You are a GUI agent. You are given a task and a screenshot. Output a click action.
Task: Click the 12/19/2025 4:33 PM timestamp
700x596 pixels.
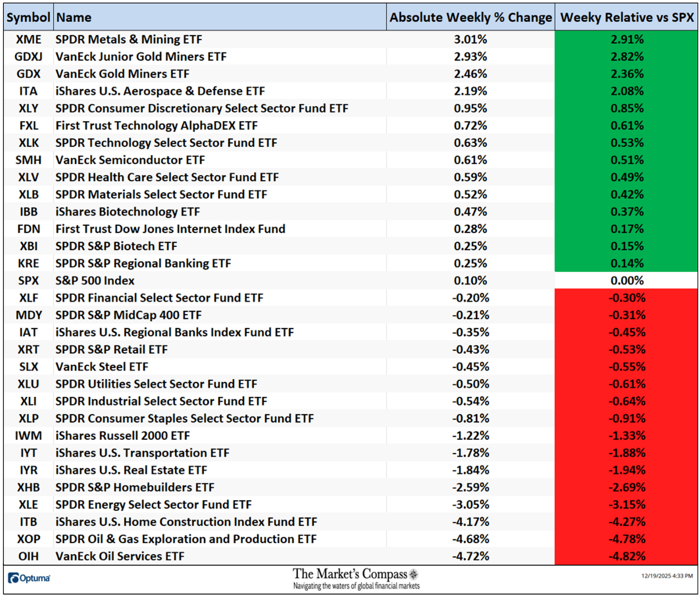667,576
